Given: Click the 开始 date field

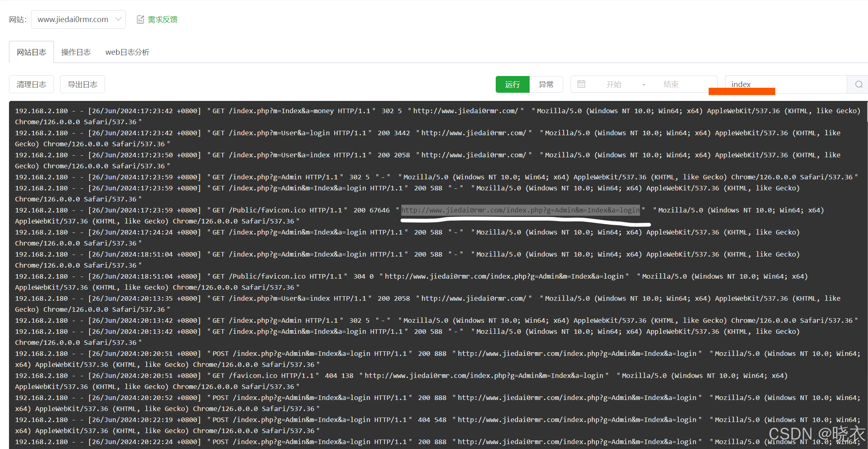Looking at the screenshot, I should tap(614, 85).
